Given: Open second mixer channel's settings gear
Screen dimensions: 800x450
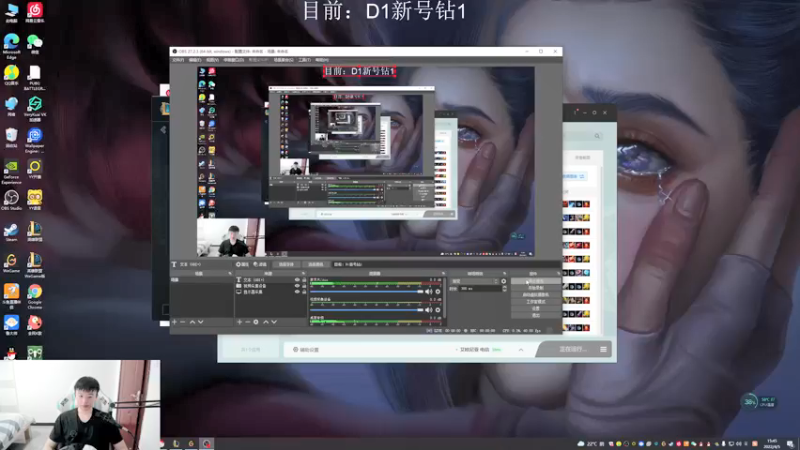Looking at the screenshot, I should (x=438, y=310).
